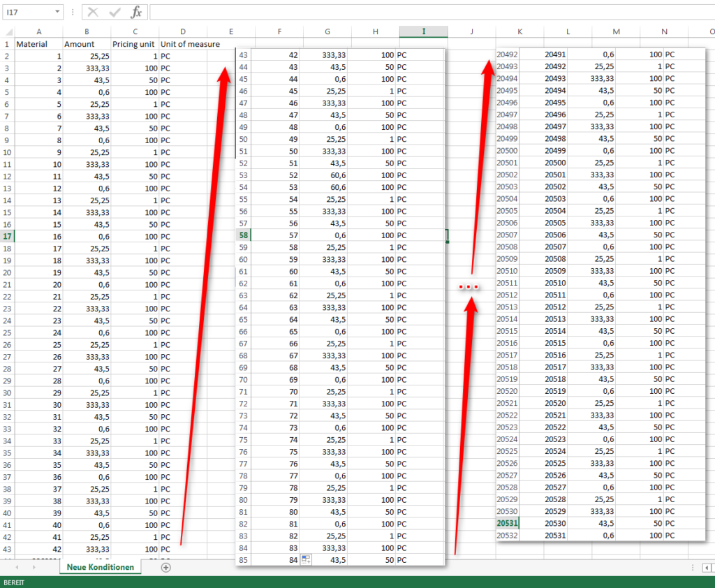Click the Select All corner triangle
Image resolution: width=715 pixels, height=588 pixels.
pyautogui.click(x=9, y=32)
